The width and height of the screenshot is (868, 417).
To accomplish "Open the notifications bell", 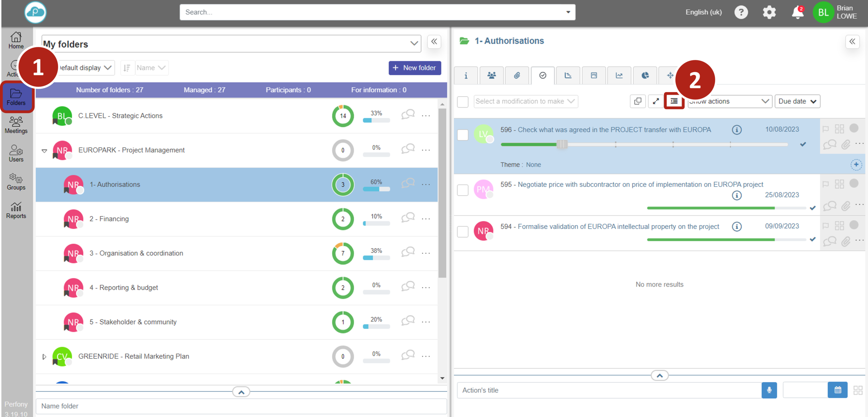I will point(797,13).
